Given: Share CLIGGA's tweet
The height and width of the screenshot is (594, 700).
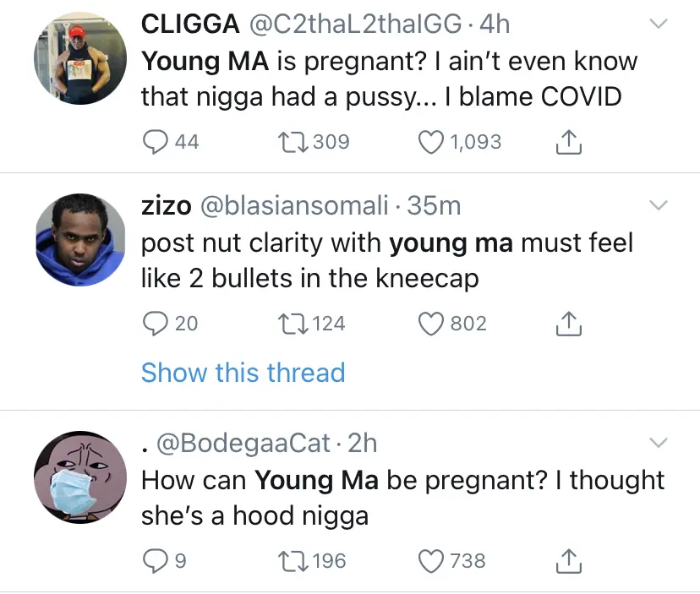Looking at the screenshot, I should [569, 143].
